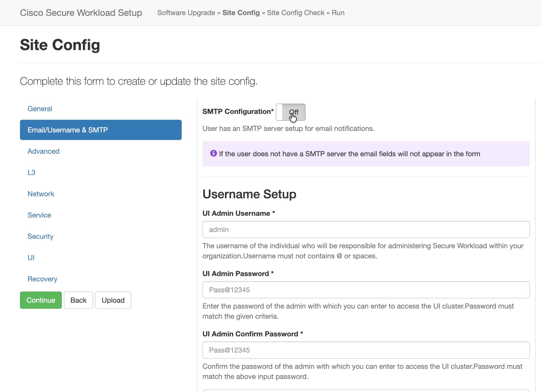Screen dimensions: 542x392
Task: Focus the UI Admin Username field
Action: pos(366,230)
